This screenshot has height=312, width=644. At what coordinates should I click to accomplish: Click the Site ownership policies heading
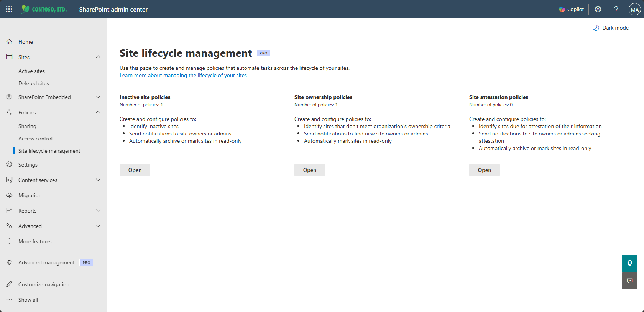point(323,97)
